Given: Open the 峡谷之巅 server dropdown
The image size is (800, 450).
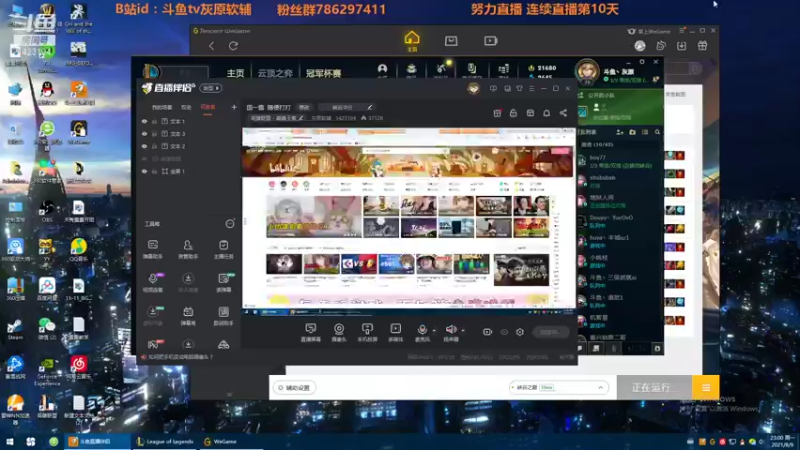Looking at the screenshot, I should [x=559, y=387].
